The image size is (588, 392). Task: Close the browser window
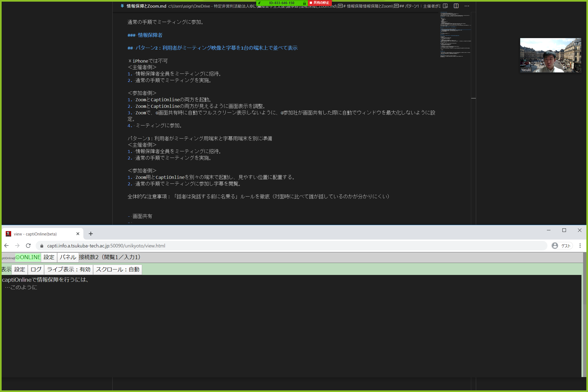580,230
